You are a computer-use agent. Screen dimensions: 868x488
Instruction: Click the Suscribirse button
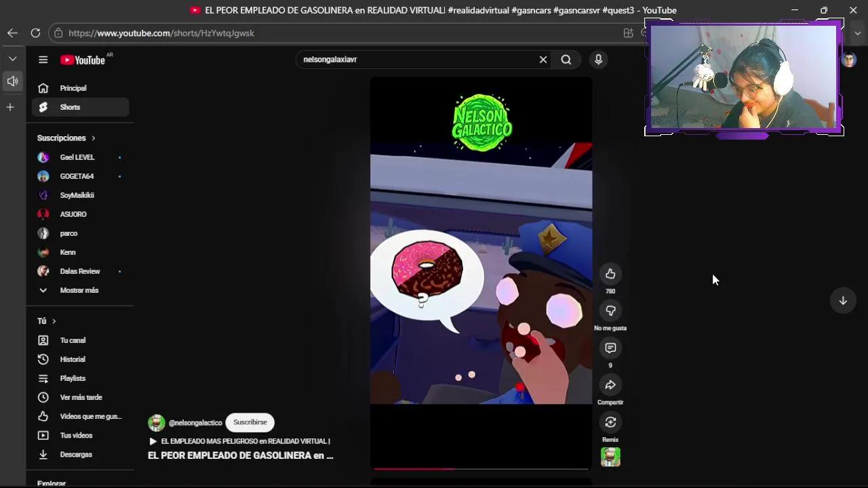(x=250, y=422)
